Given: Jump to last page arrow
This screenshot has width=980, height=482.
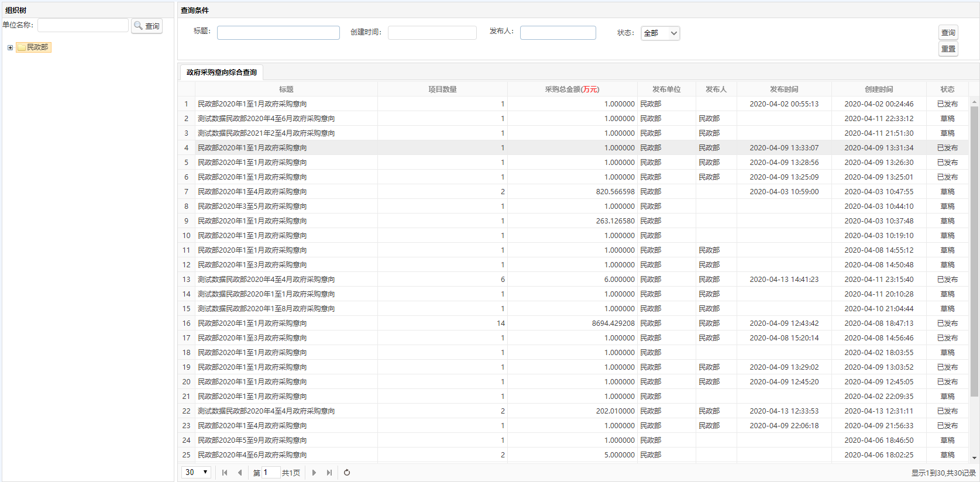Looking at the screenshot, I should (329, 473).
